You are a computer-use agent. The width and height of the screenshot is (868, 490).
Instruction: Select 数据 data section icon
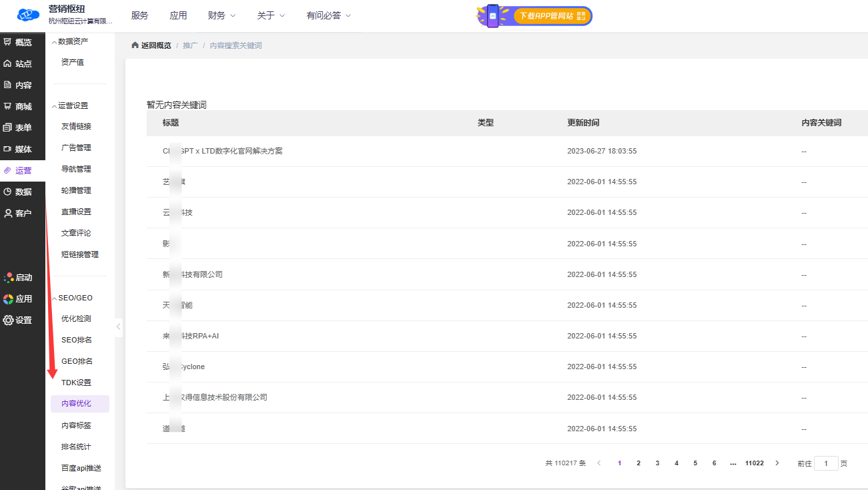coord(8,192)
